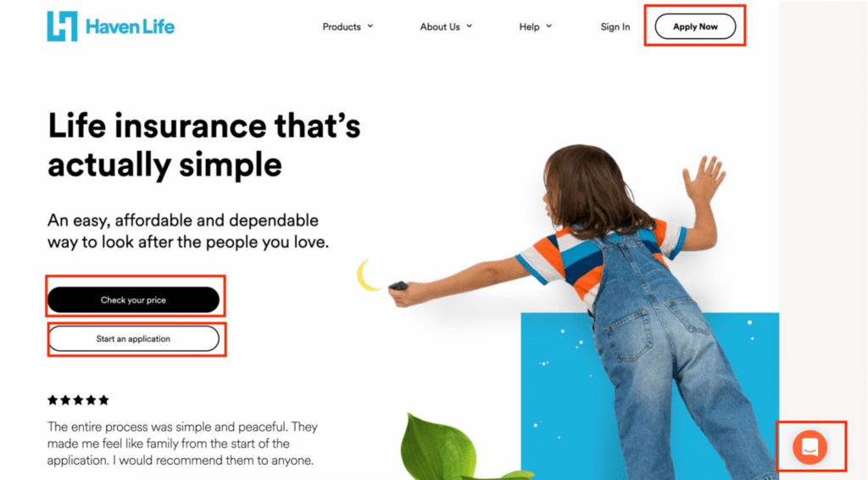Expand the About Us dropdown chevron
Image resolution: width=868 pixels, height=480 pixels.
(469, 26)
